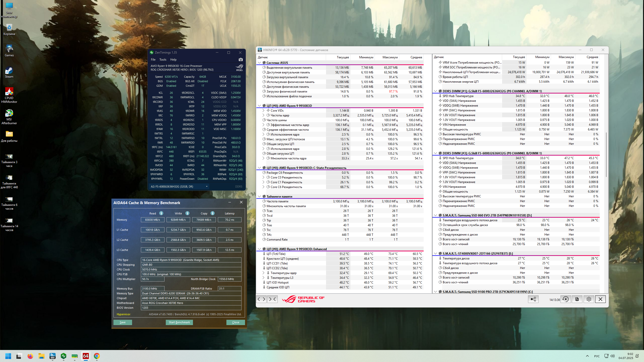Open ZenTimings taskbar icon

click(64, 356)
